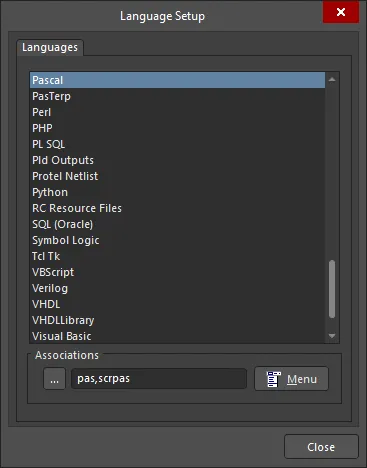Select SQL (Oracle) in the list
Screen dimensions: 367x468
tap(177, 224)
